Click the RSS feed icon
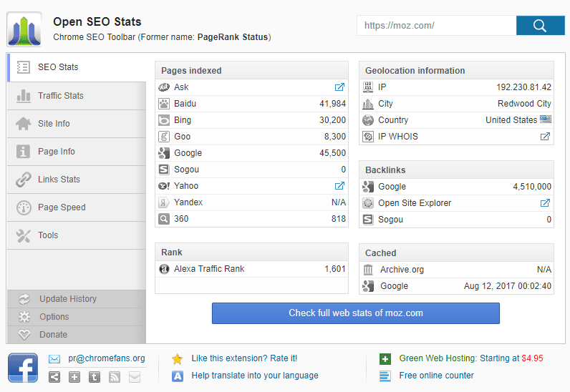This screenshot has width=570, height=392. pyautogui.click(x=115, y=377)
